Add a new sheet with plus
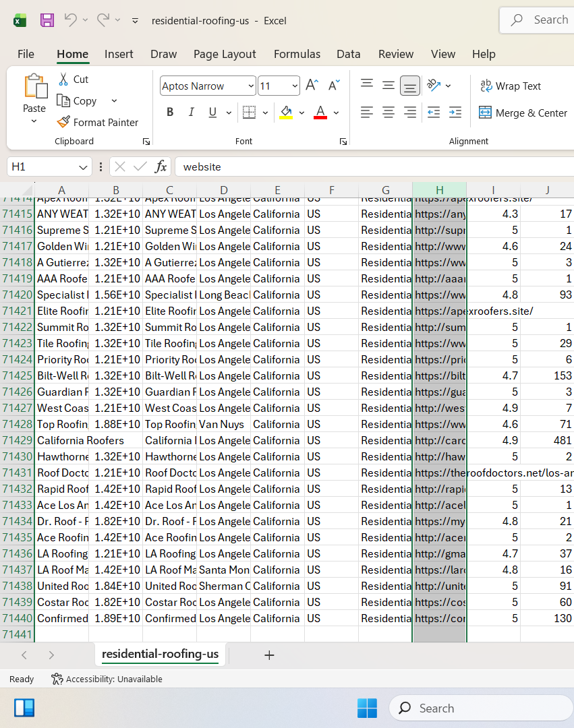The height and width of the screenshot is (728, 574). 269,655
